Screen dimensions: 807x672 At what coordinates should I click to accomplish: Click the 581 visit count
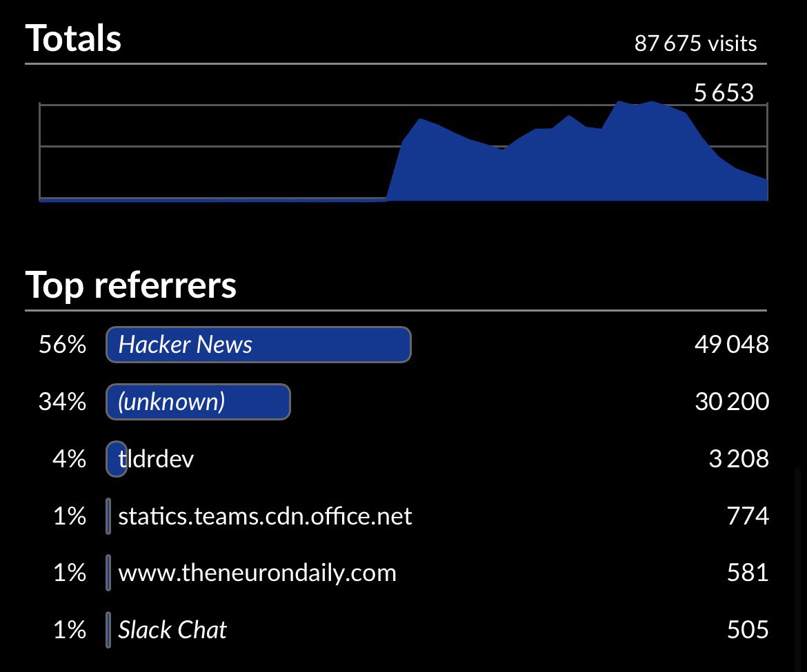[748, 572]
